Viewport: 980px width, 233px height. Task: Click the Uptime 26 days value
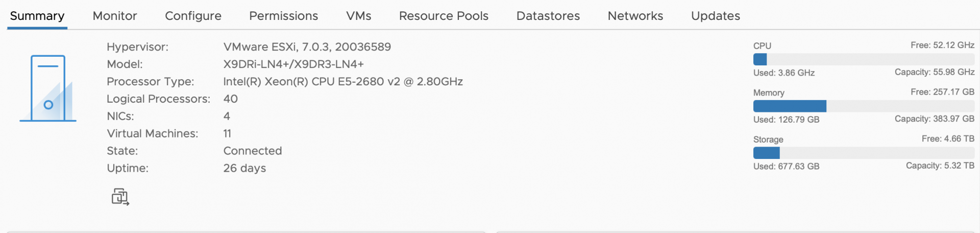click(244, 168)
